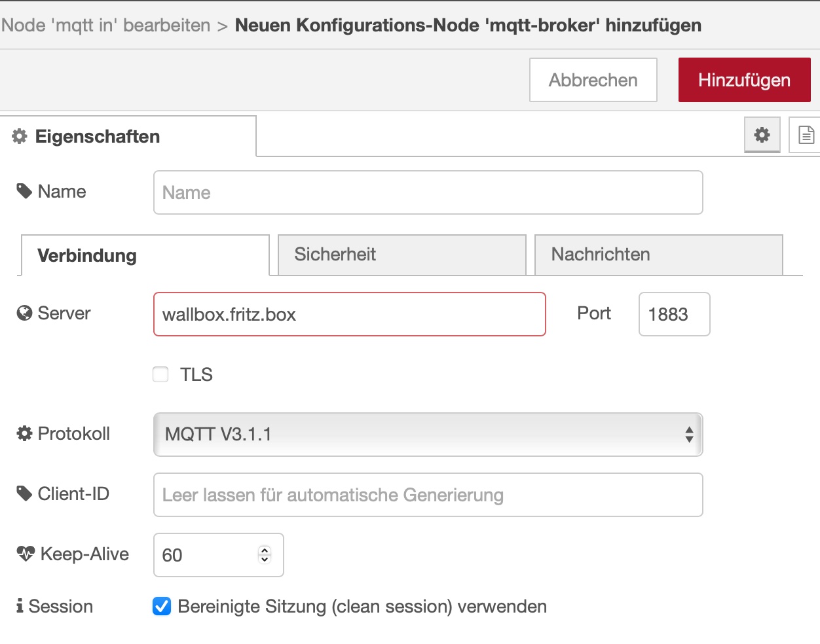Click the globe icon next to Server
The width and height of the screenshot is (820, 644).
(24, 313)
